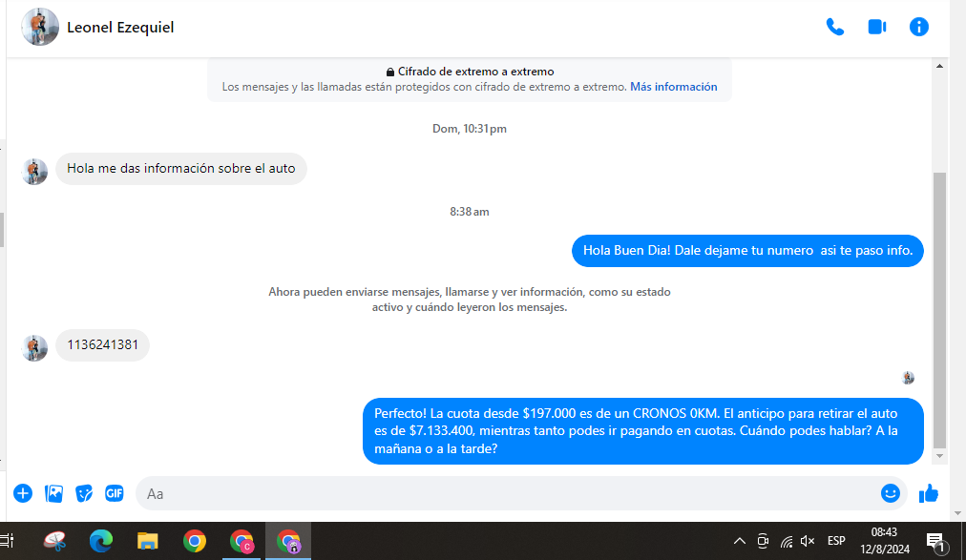This screenshot has width=966, height=560.
Task: Click chat scrollbar down arrow
Action: pos(939,456)
